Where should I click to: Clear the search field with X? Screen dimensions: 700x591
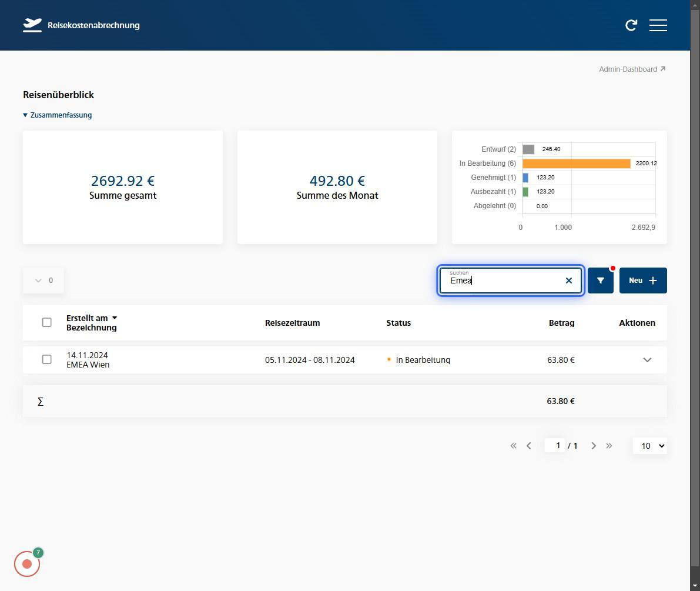pyautogui.click(x=568, y=281)
